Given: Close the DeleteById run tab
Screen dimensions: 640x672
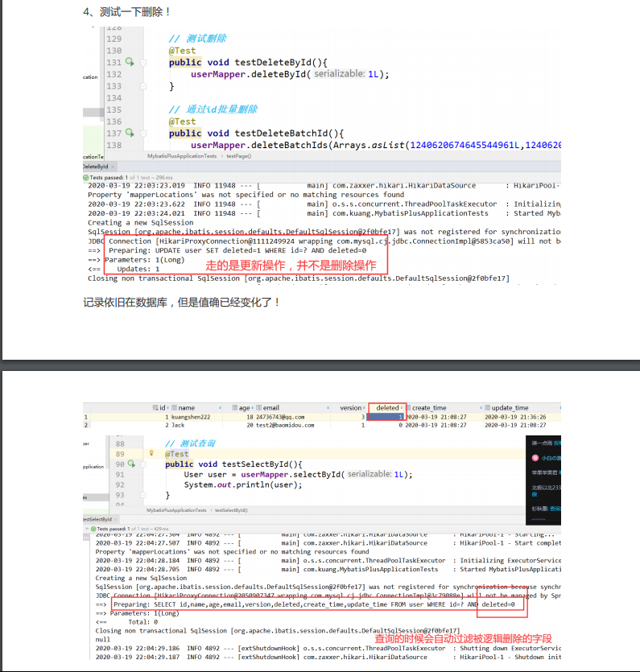Looking at the screenshot, I should coord(113,167).
